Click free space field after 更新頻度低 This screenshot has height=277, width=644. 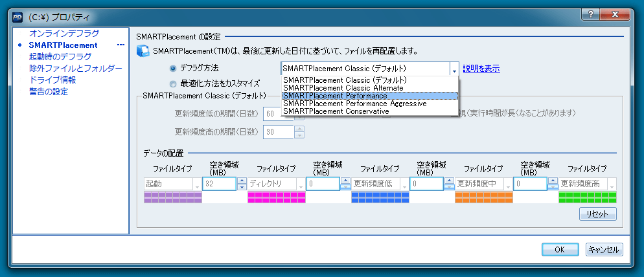[426, 184]
